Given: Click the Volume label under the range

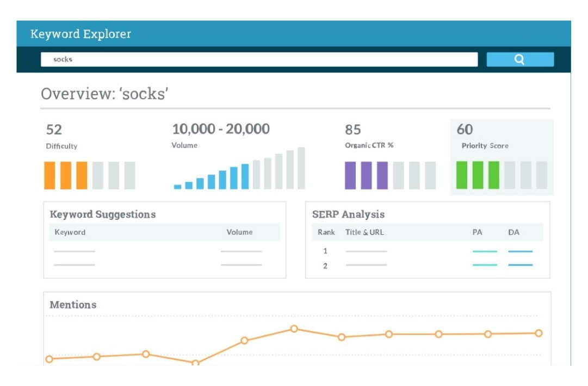Looking at the screenshot, I should [x=184, y=145].
